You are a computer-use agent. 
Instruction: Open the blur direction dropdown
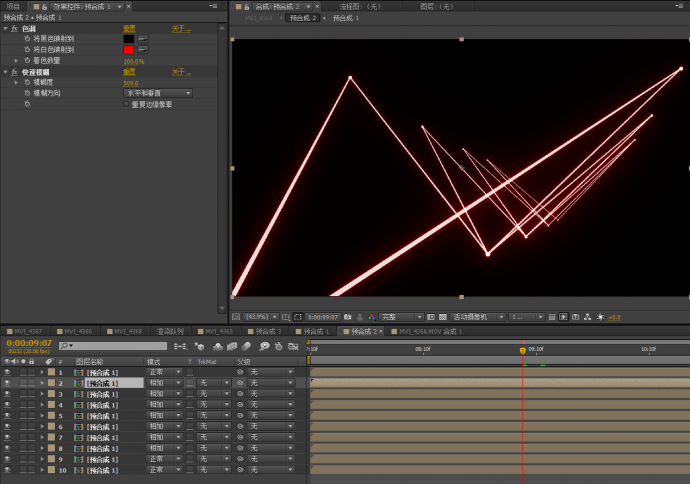pyautogui.click(x=158, y=93)
